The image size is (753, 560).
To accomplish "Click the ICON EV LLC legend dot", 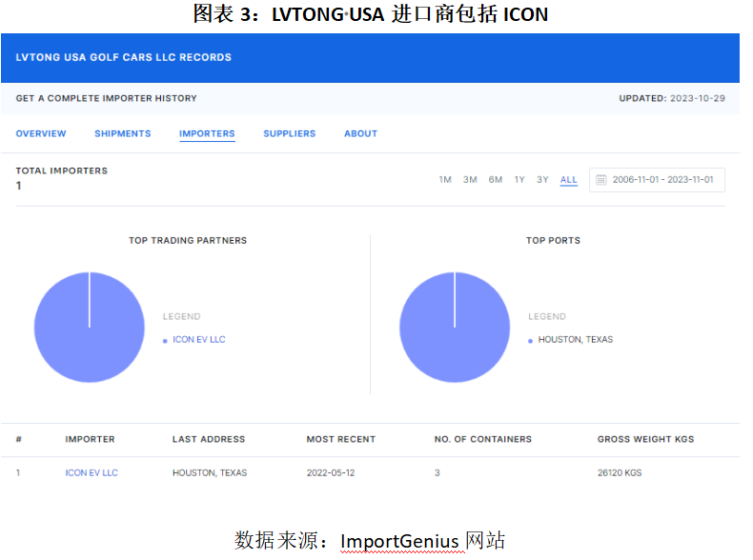I will [x=165, y=341].
